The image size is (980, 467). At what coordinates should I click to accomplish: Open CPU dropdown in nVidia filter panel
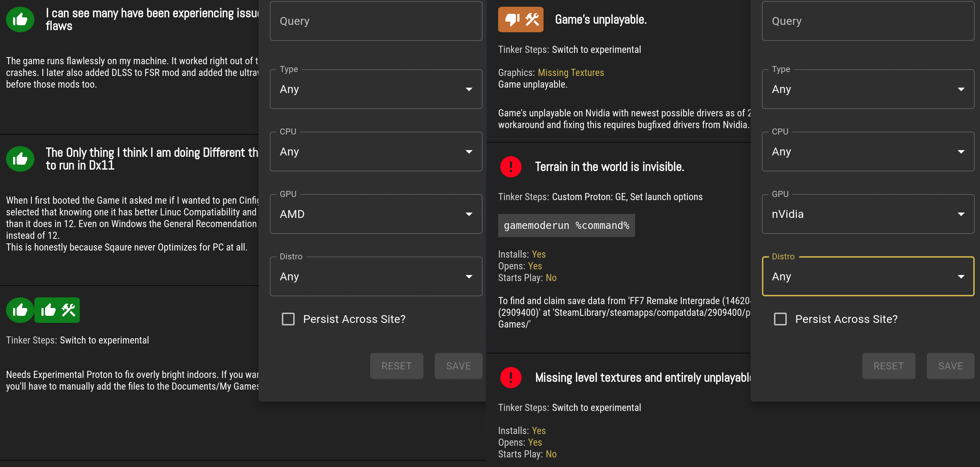[x=868, y=152]
